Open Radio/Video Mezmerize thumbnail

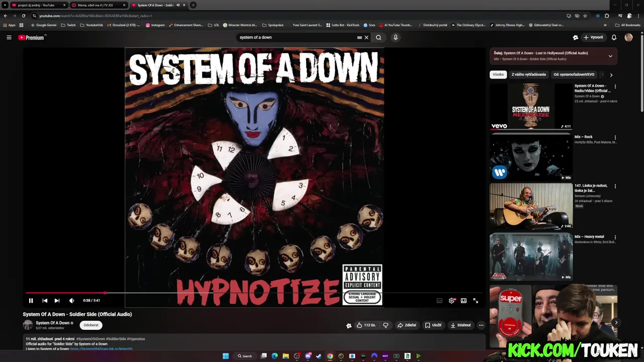tap(531, 106)
